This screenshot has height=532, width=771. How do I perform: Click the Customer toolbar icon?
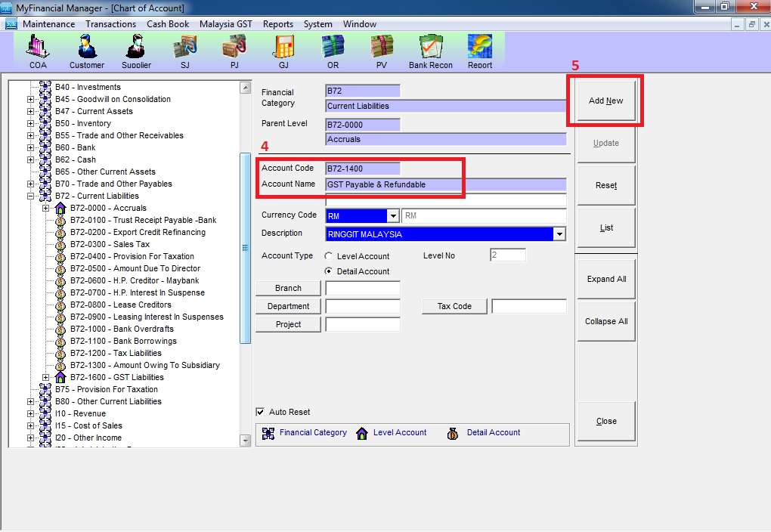87,51
